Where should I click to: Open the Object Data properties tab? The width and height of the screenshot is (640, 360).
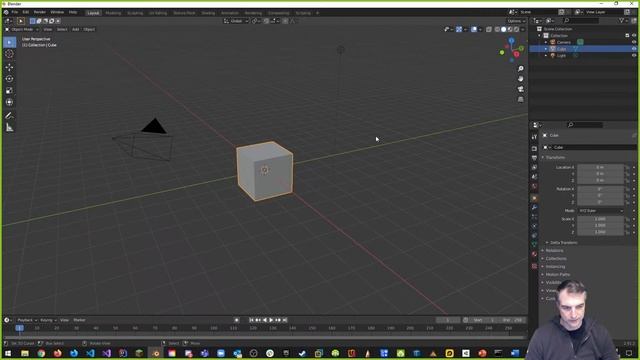(x=534, y=244)
